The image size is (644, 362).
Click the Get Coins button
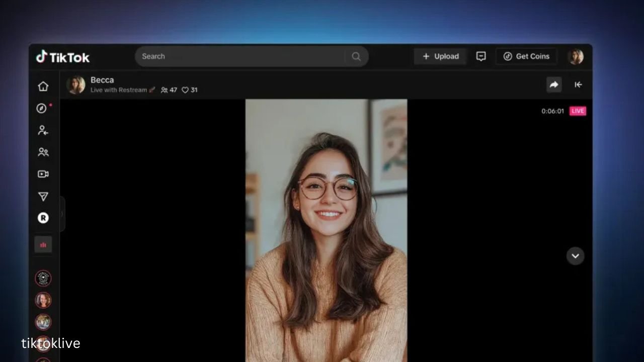point(526,56)
